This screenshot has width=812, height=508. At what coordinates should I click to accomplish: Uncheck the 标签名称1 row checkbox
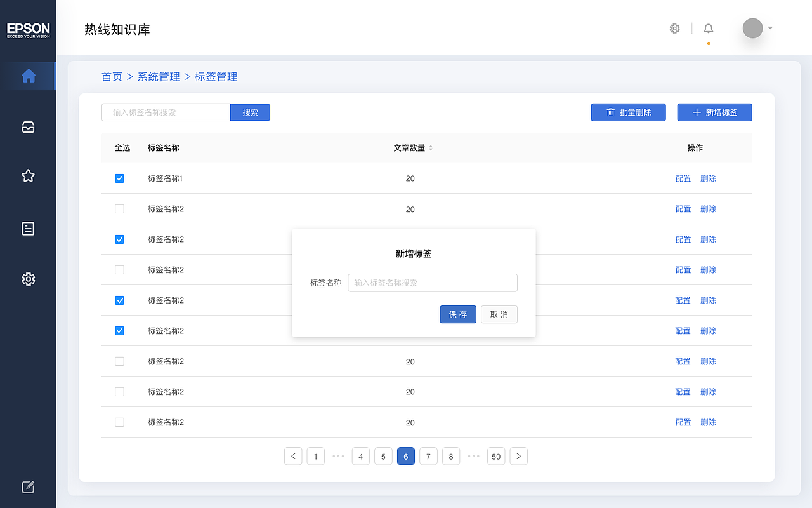[119, 178]
